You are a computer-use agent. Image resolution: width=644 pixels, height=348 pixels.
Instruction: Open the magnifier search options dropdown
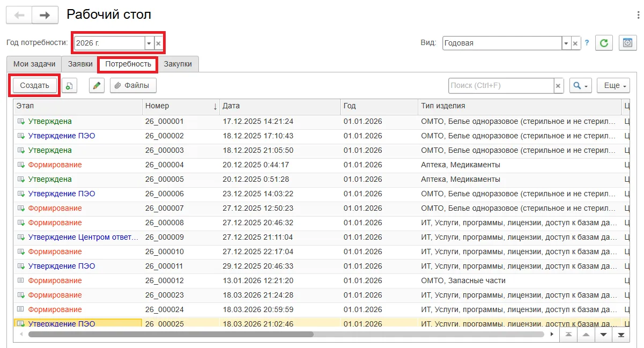click(580, 86)
